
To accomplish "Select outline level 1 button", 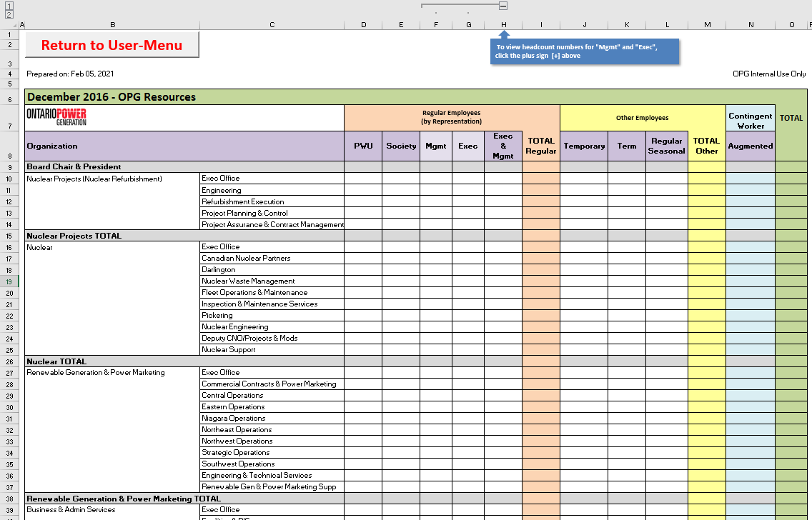I will pos(9,6).
